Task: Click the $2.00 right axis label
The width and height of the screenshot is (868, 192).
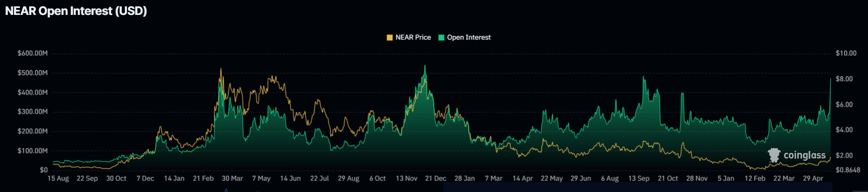Action: click(x=844, y=155)
